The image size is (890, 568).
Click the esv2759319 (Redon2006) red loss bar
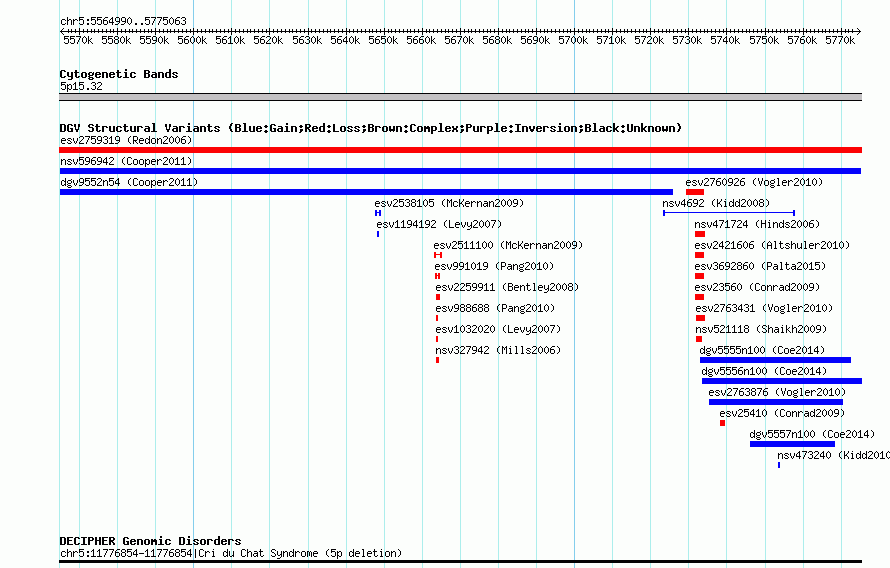coord(460,150)
